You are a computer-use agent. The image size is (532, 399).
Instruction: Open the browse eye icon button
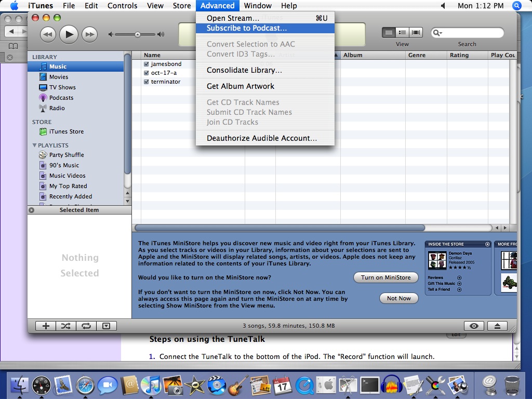[x=474, y=326]
